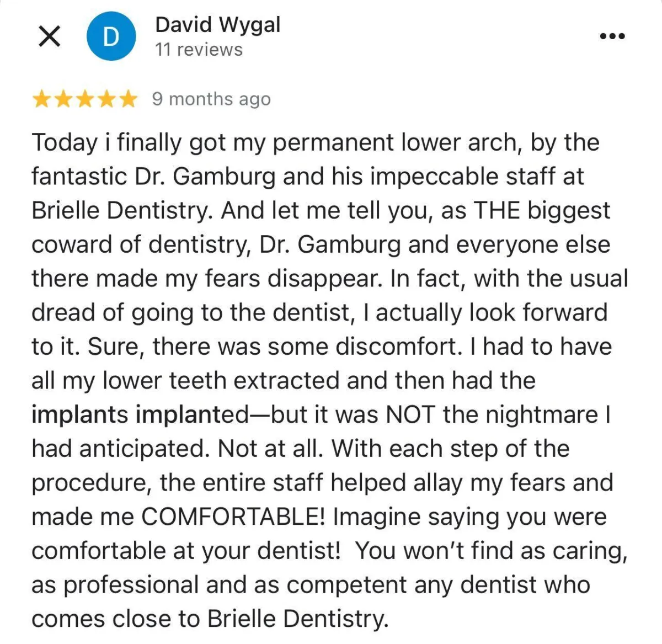Select the first yellow rating star
662x644 pixels.
point(41,99)
